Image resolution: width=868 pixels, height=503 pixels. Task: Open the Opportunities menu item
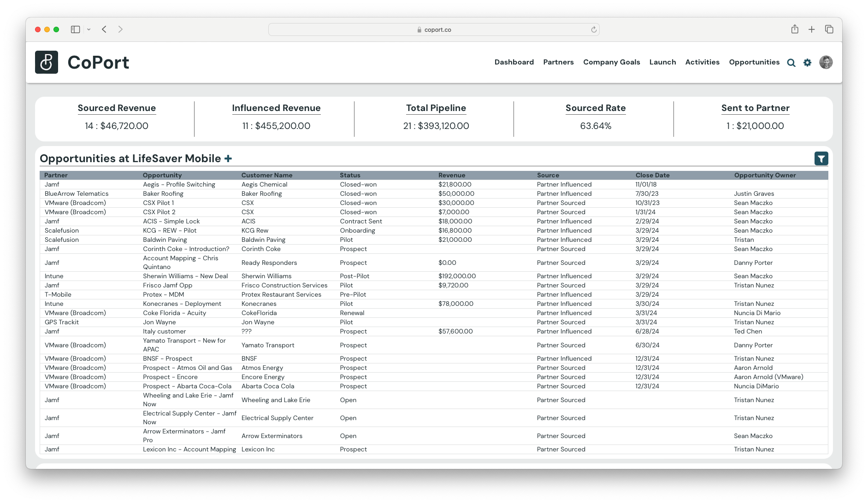(754, 62)
